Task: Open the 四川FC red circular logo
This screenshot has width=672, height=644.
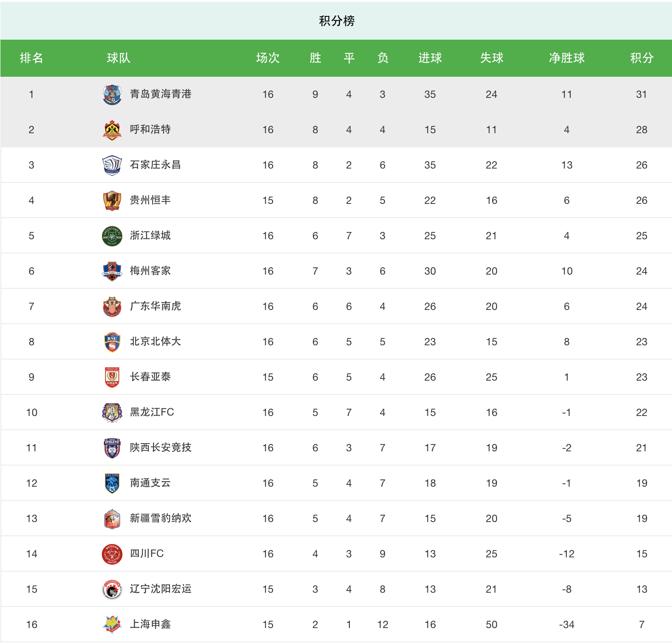Action: point(112,554)
